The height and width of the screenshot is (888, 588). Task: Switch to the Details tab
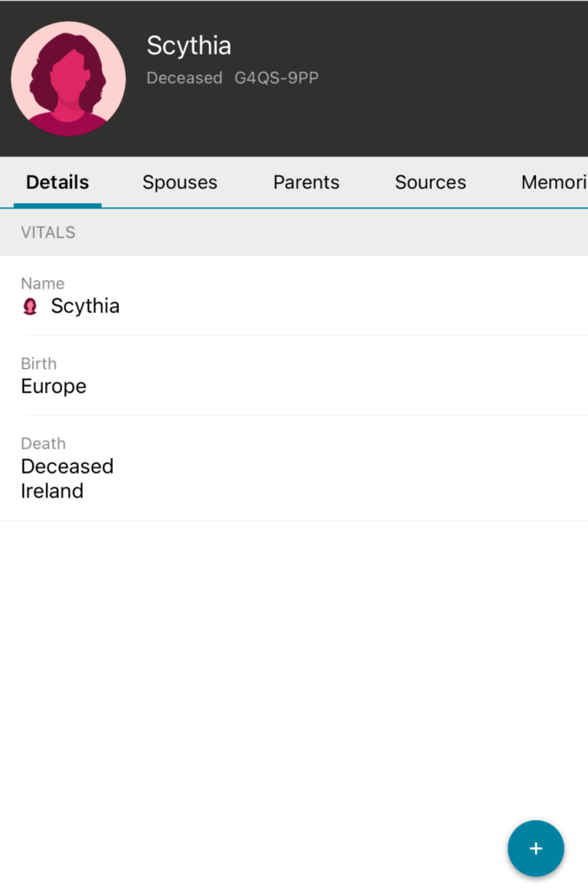tap(57, 182)
